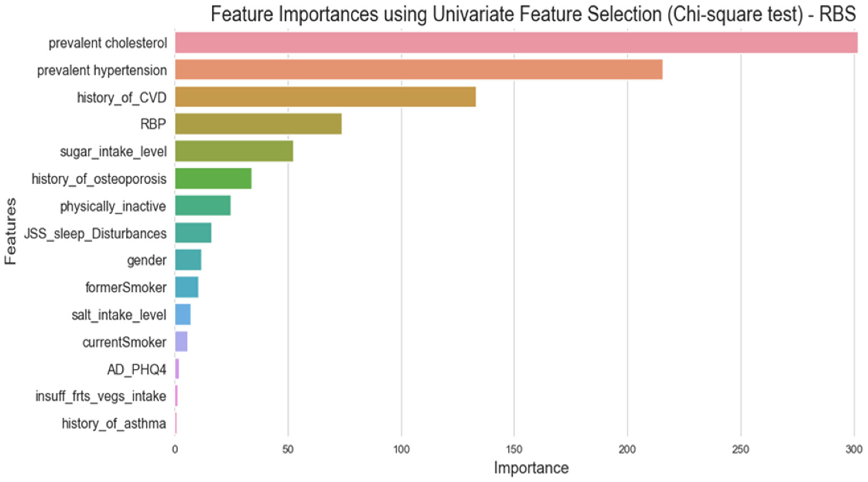Click the blue salt_intake_level bar
Viewport: 868px width, 482px height.
click(x=183, y=314)
